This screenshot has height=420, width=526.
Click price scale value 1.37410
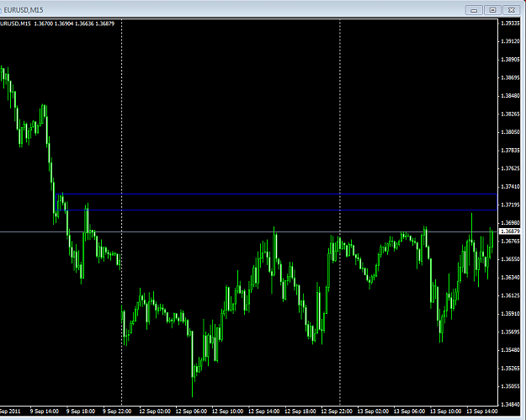pyautogui.click(x=510, y=186)
